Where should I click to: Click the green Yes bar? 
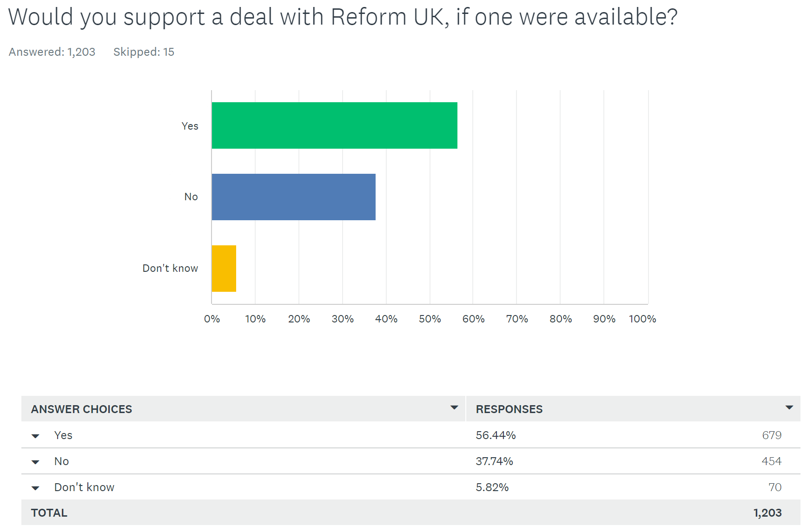[x=334, y=125]
